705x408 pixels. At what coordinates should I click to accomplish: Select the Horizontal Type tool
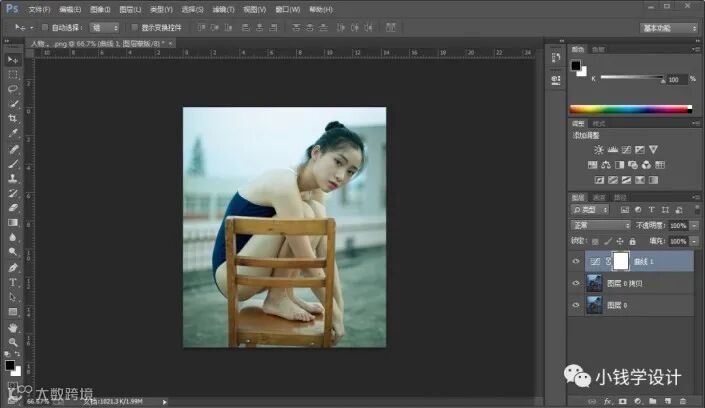[13, 282]
